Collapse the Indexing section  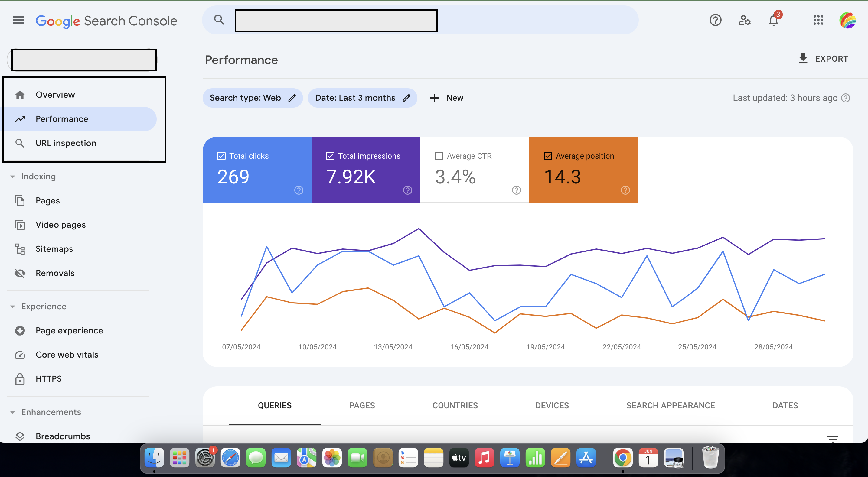click(13, 176)
